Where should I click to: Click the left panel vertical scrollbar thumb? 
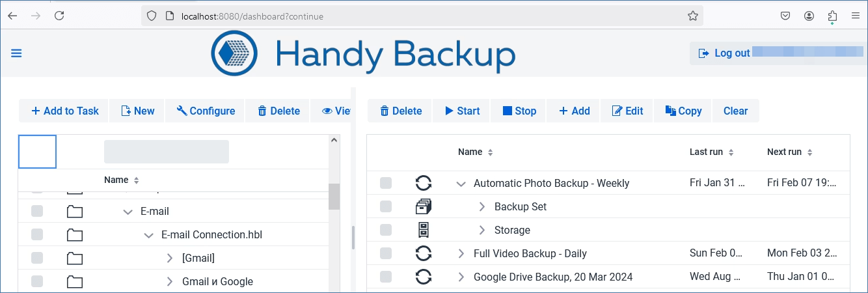coord(334,196)
